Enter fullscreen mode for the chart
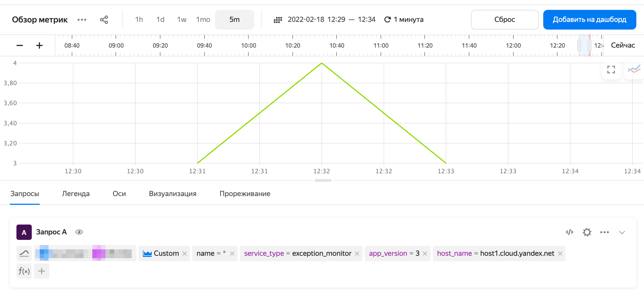 [x=611, y=70]
